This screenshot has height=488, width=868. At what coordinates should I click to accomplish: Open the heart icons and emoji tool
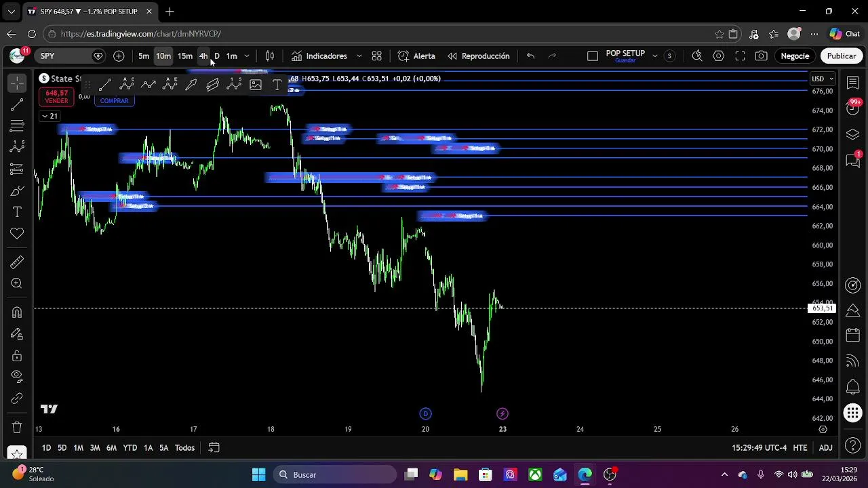click(x=17, y=234)
